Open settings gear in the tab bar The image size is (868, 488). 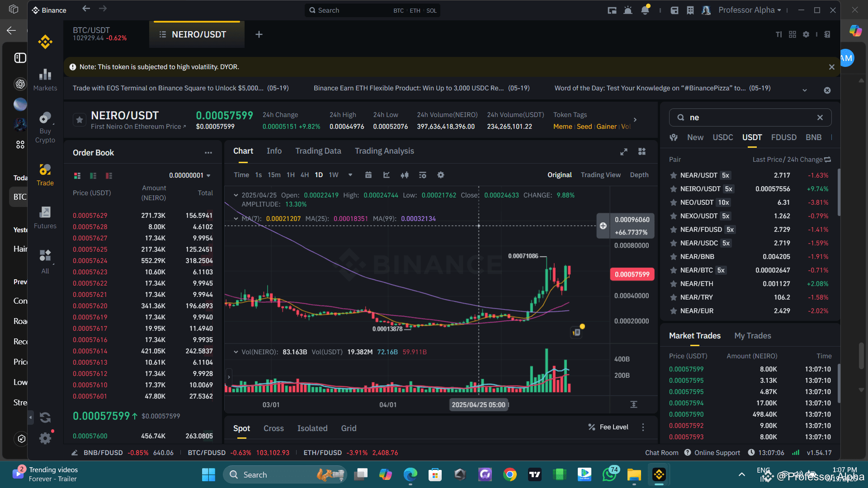coord(806,34)
